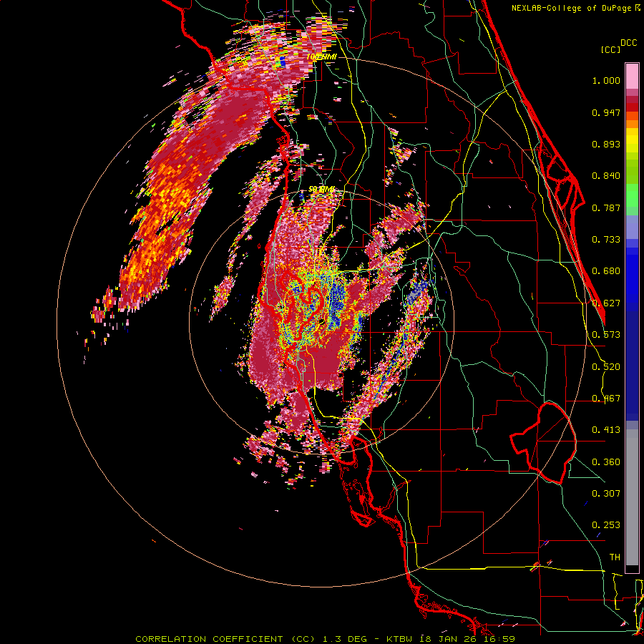The image size is (644, 644).
Task: Select the 1.000 value on the color scale
Action: (606, 80)
